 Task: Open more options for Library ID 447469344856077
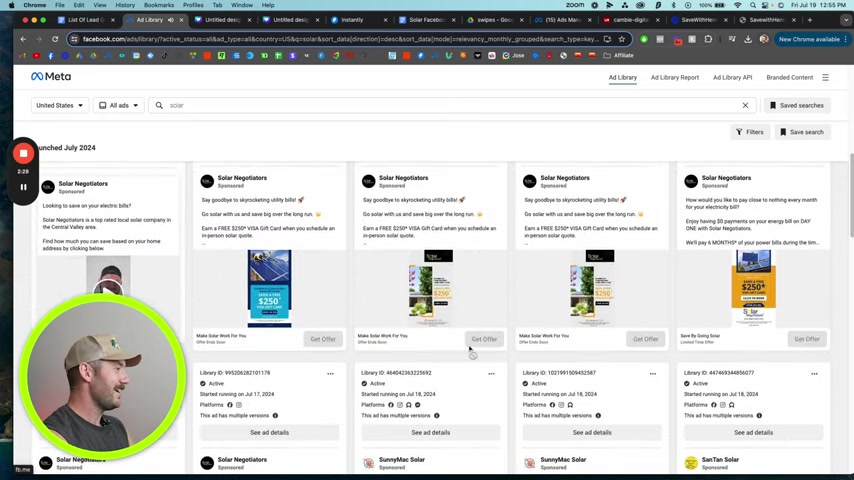[x=814, y=374]
